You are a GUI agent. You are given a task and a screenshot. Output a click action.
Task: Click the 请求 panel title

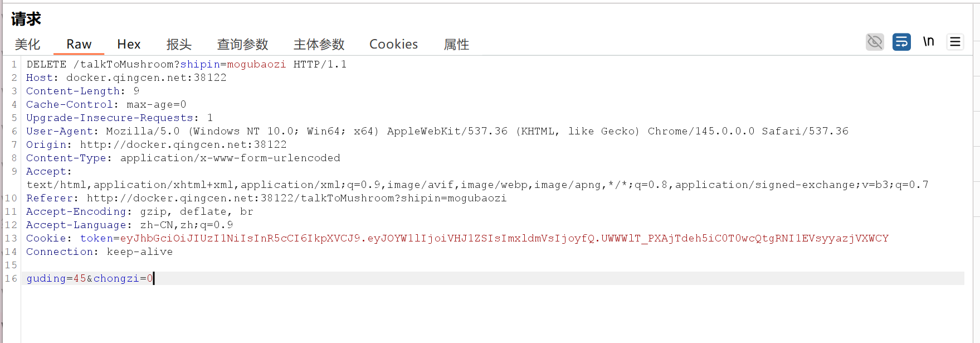(26, 19)
